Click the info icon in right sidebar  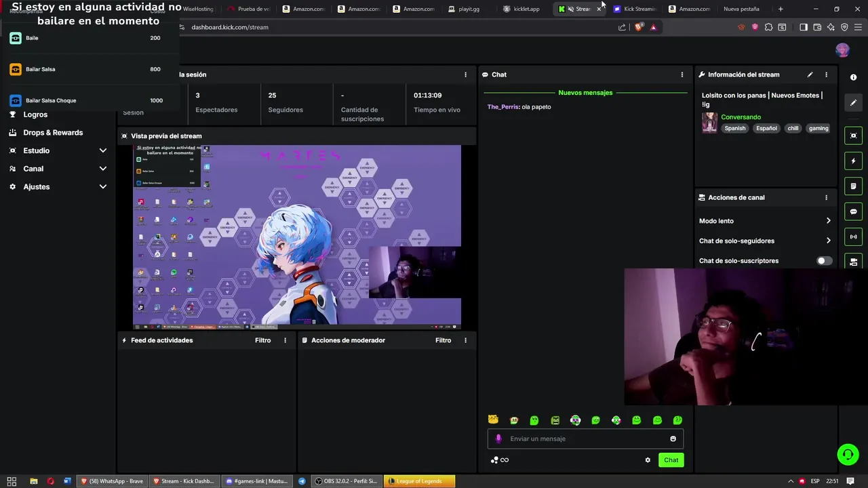pyautogui.click(x=853, y=77)
